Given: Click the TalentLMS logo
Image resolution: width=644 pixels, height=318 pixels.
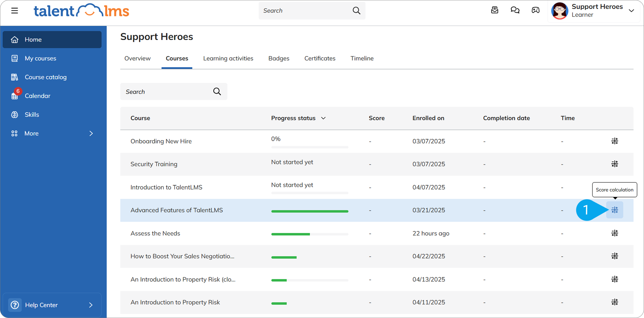Looking at the screenshot, I should (81, 11).
